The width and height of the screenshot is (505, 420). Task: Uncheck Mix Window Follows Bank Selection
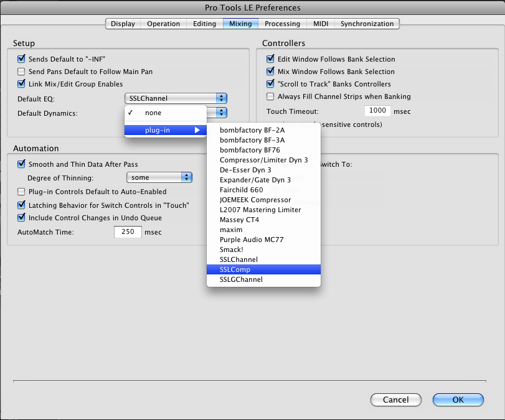(270, 72)
